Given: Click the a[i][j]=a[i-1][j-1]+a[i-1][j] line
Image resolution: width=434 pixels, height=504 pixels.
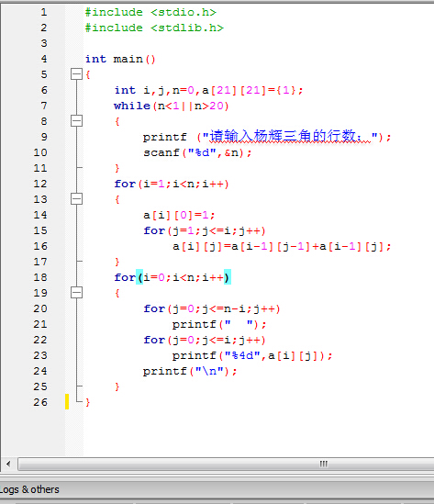Looking at the screenshot, I should click(282, 247).
